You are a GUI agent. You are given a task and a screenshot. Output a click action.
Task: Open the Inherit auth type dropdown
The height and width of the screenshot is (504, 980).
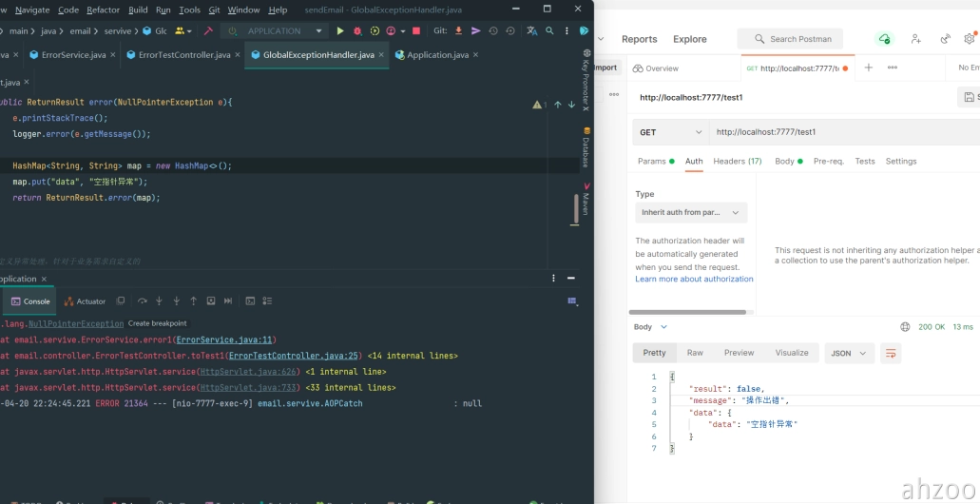[x=691, y=213]
